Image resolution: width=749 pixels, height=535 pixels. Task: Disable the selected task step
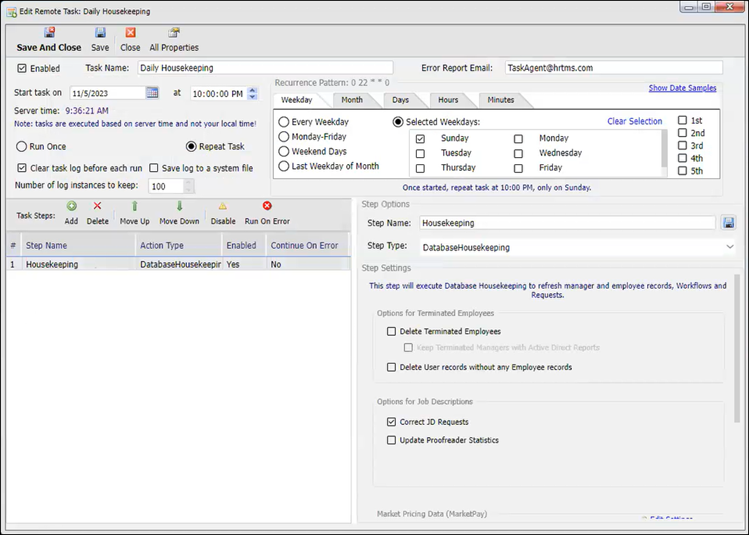(x=223, y=206)
